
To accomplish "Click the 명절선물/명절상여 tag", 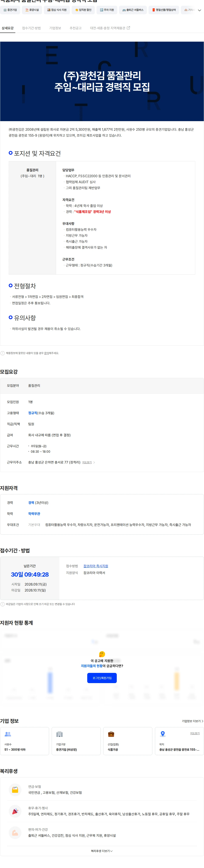I will tap(164, 10).
